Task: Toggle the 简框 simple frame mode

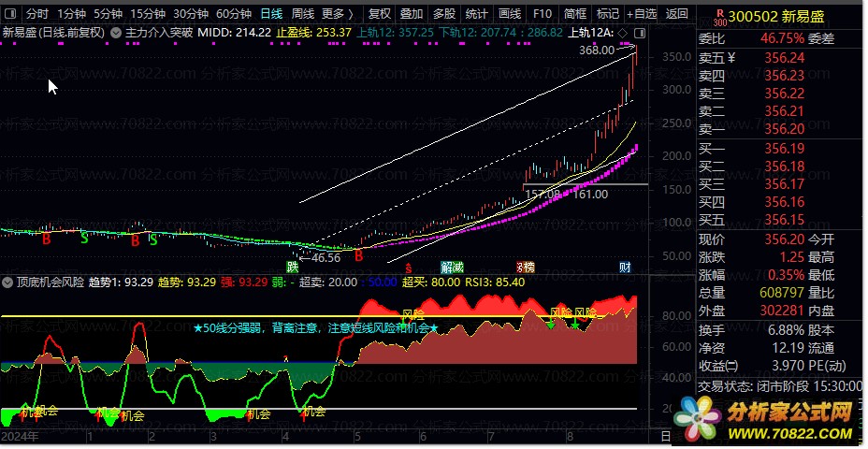Action: pos(575,14)
